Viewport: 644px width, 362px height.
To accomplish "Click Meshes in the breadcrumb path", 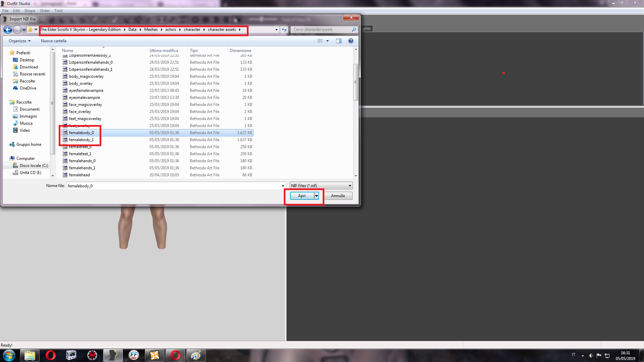I will point(151,29).
